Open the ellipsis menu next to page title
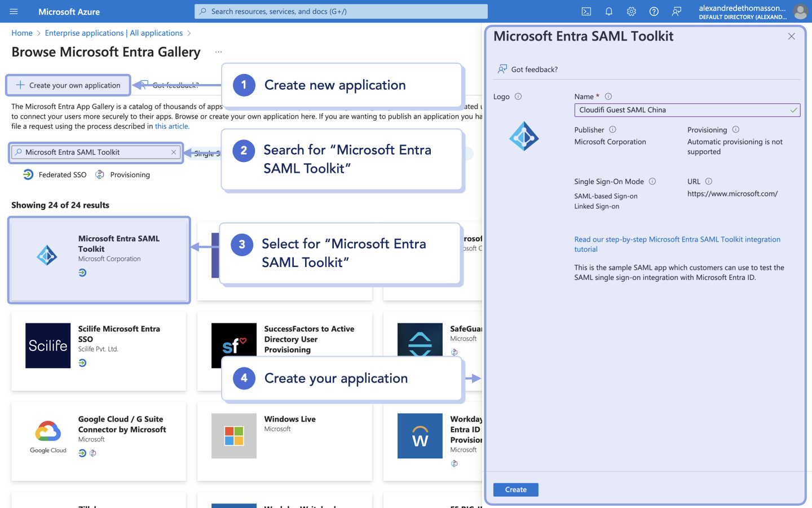812x508 pixels. tap(217, 51)
